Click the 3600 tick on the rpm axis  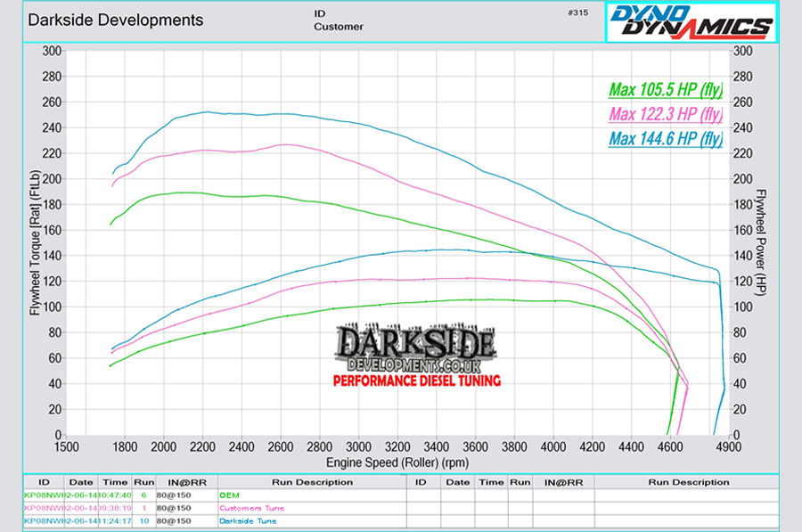[x=475, y=447]
